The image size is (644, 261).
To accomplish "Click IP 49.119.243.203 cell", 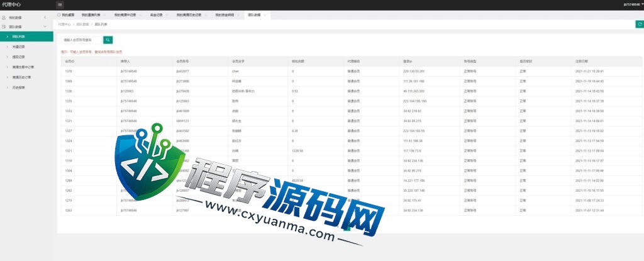I will pos(414,91).
